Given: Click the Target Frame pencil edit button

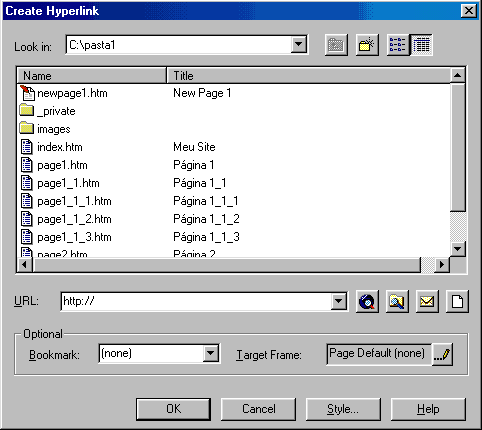Looking at the screenshot, I should [x=442, y=355].
